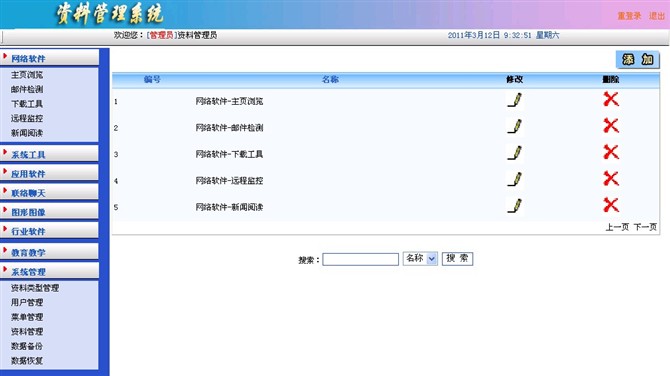This screenshot has height=376, width=670.
Task: Go to 下一页 next page
Action: [x=645, y=227]
